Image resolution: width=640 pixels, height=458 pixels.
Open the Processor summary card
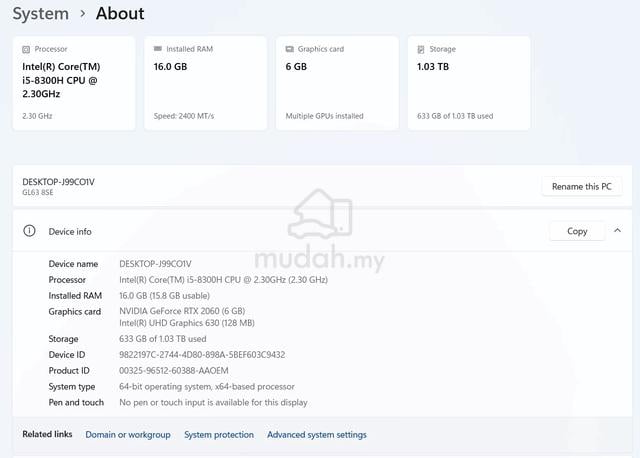[x=74, y=83]
